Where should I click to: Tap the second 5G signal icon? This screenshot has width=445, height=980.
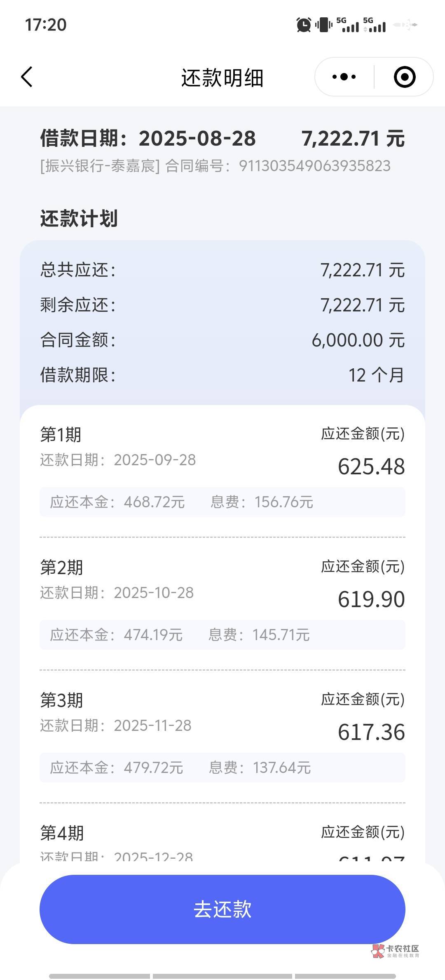click(375, 25)
